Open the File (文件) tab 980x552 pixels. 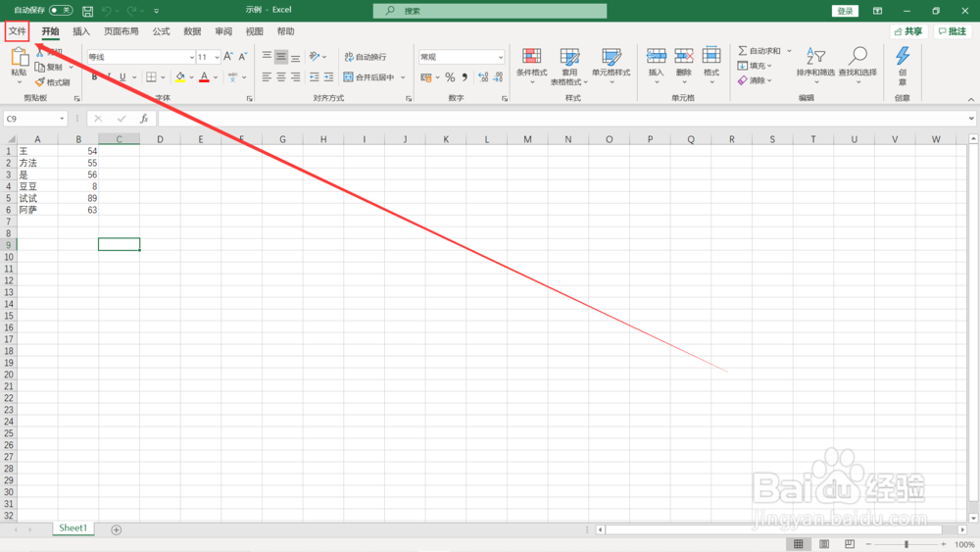point(18,31)
